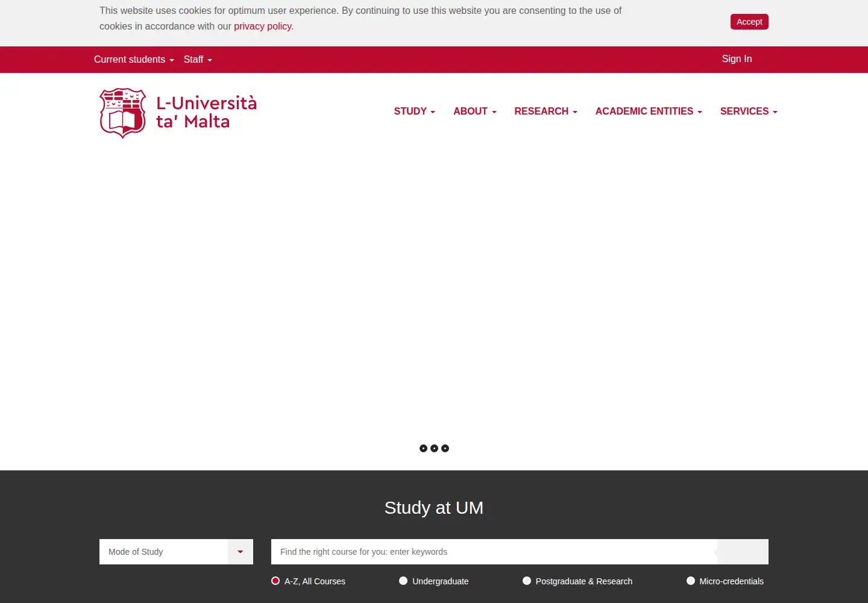The image size is (868, 603).
Task: Select the Postgraduate & Research radio button
Action: (527, 581)
